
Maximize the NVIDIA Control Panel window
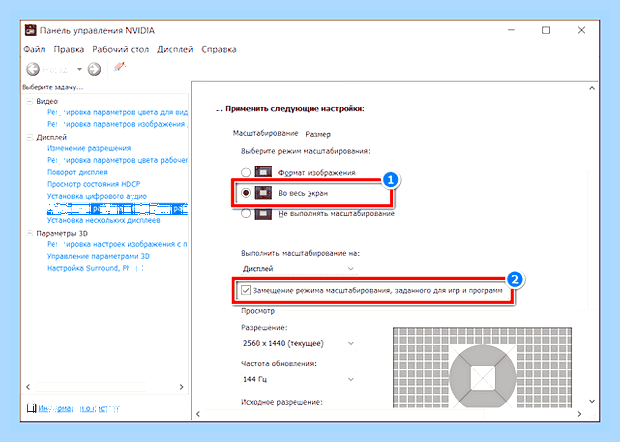coord(546,30)
